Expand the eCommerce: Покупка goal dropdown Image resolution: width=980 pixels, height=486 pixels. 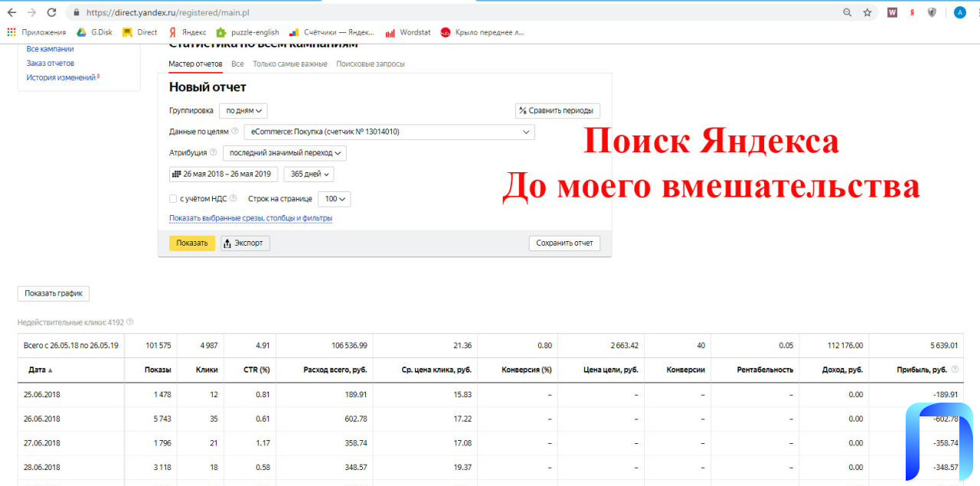pyautogui.click(x=390, y=132)
